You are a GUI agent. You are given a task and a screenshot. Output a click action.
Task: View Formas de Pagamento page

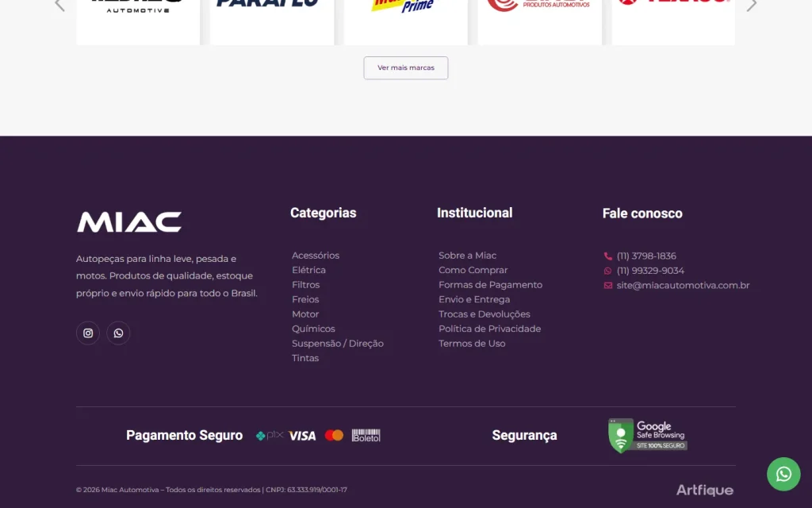pyautogui.click(x=490, y=285)
